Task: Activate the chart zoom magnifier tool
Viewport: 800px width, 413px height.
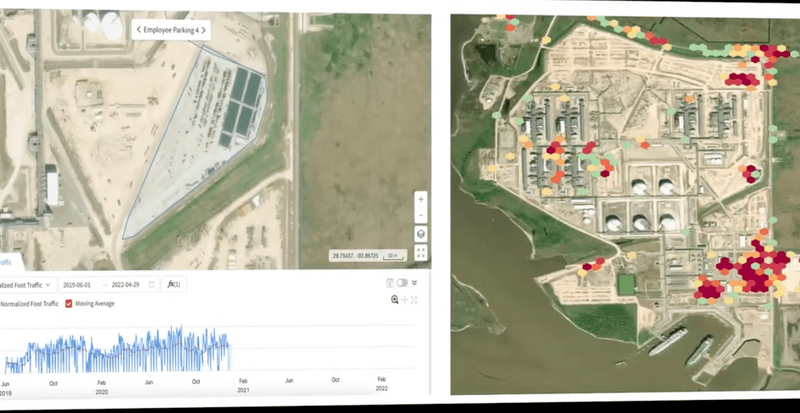Action: click(394, 300)
